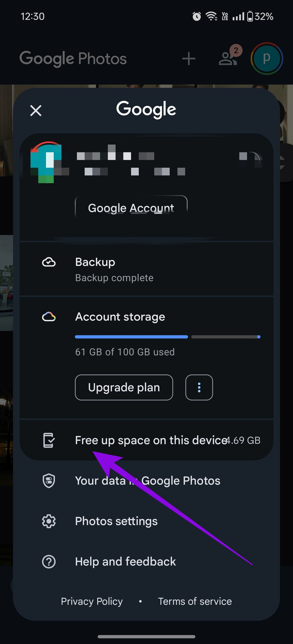The height and width of the screenshot is (644, 293).
Task: Open Backup status via the cloud checkmark icon
Action: 49,262
